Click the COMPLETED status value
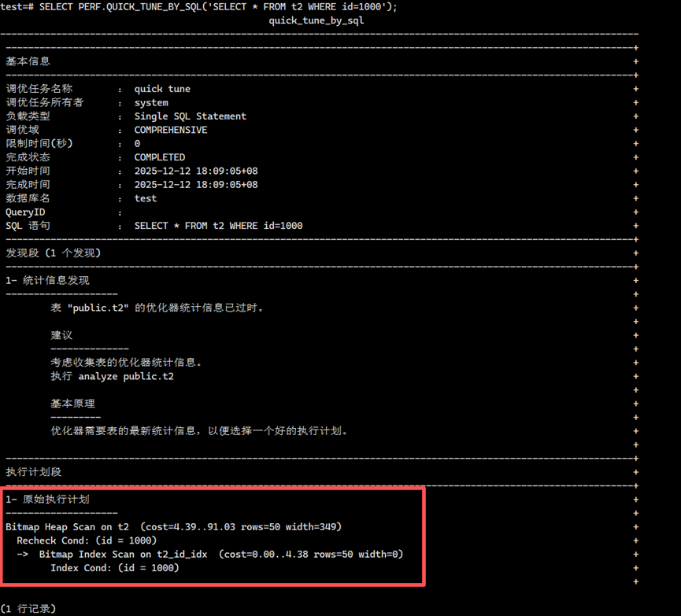The height and width of the screenshot is (616, 681). [x=160, y=157]
